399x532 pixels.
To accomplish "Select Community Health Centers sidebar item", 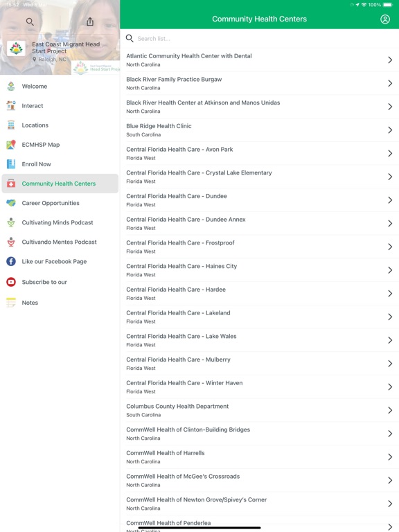I will pos(60,184).
